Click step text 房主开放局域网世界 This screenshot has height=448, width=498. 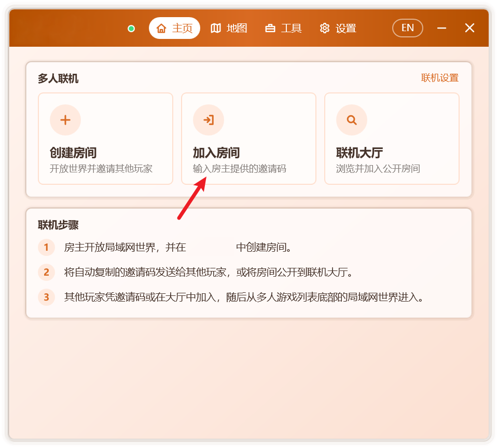coord(110,247)
